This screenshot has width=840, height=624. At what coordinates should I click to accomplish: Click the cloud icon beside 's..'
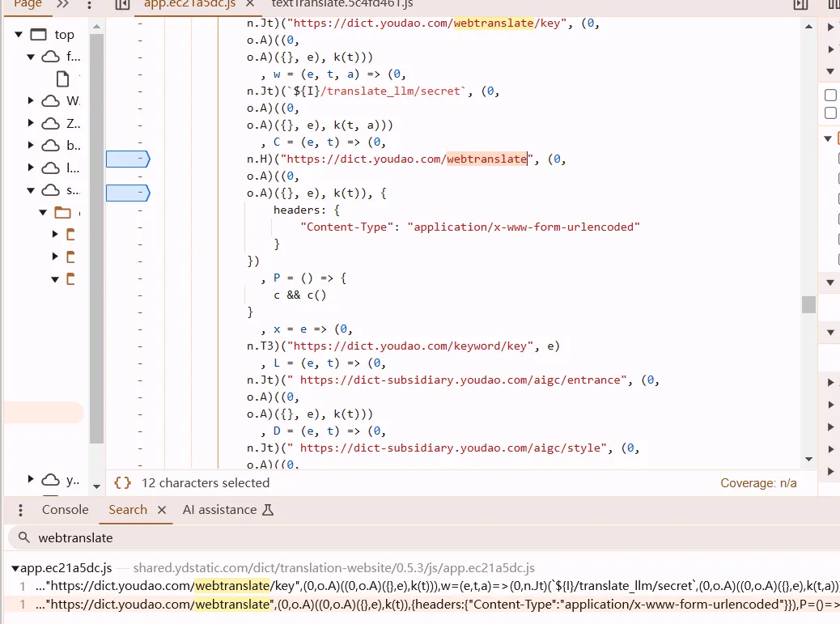(x=51, y=190)
